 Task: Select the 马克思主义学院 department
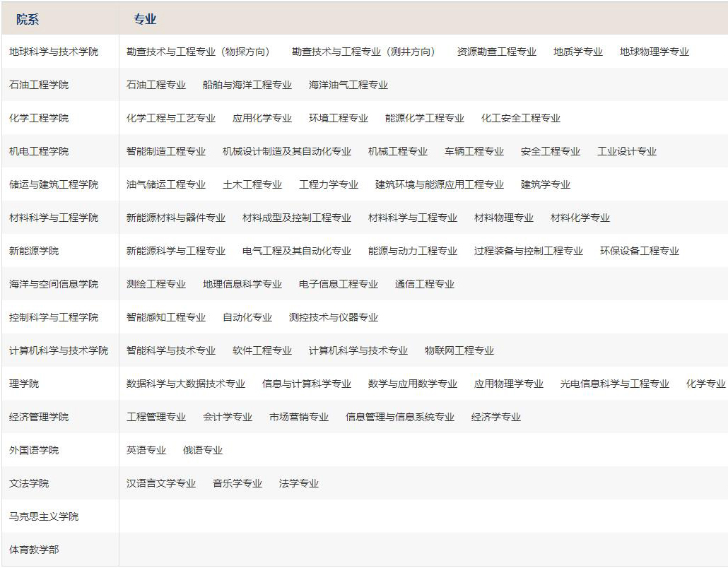(44, 516)
